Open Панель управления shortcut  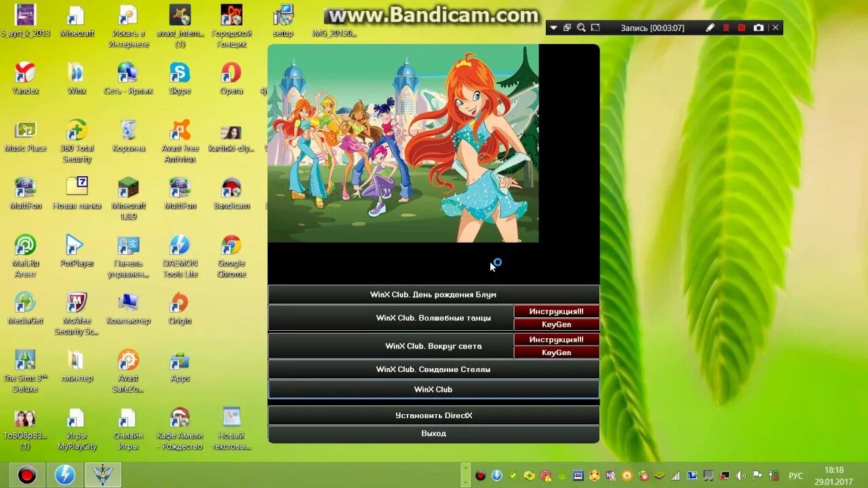tap(128, 256)
